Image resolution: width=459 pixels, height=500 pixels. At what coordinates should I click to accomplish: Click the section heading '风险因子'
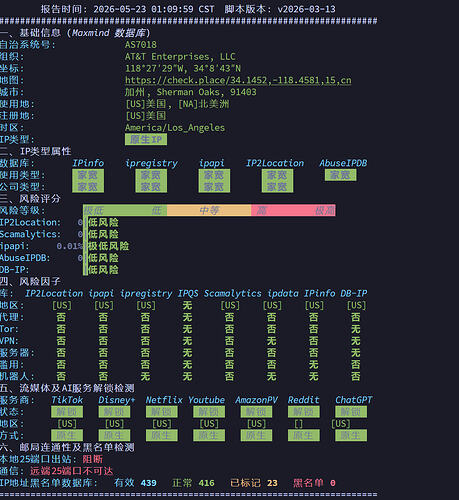[40, 282]
